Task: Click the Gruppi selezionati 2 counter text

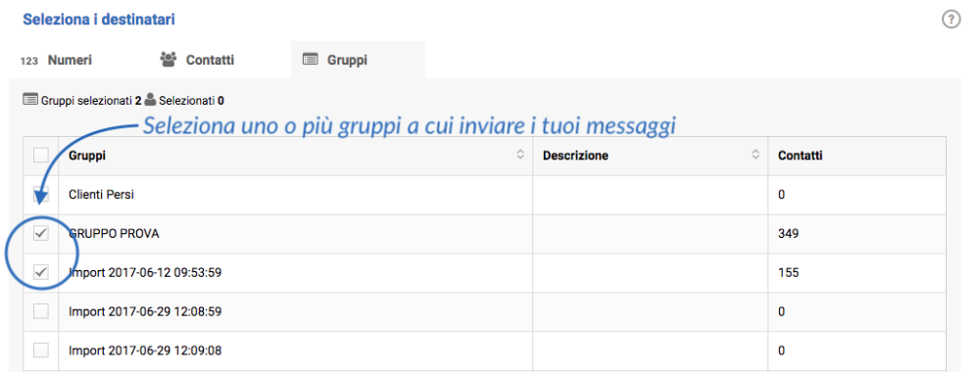Action: pyautogui.click(x=91, y=100)
